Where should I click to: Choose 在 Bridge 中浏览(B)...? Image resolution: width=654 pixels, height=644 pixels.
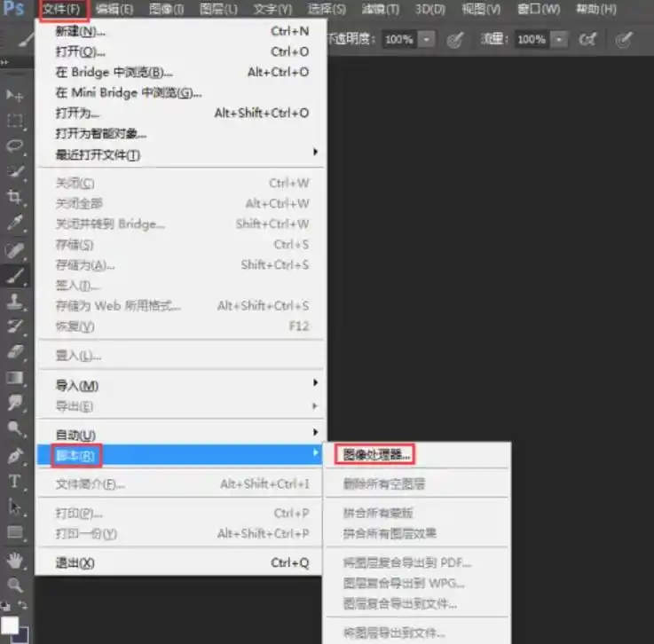(x=182, y=72)
